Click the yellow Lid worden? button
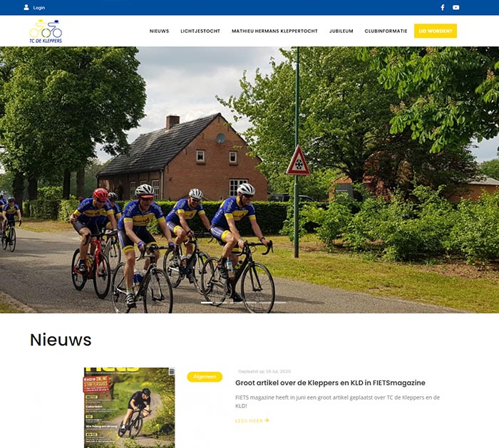 pyautogui.click(x=436, y=31)
